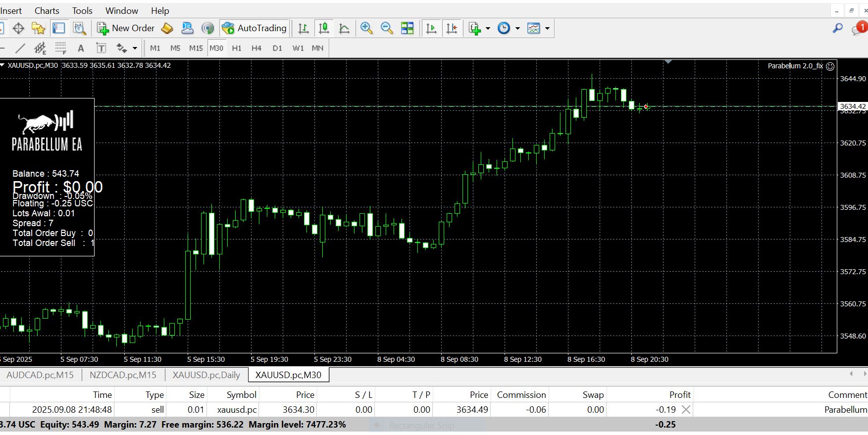
Task: Open the Strategy Tester magnifier icon
Action: [79, 28]
